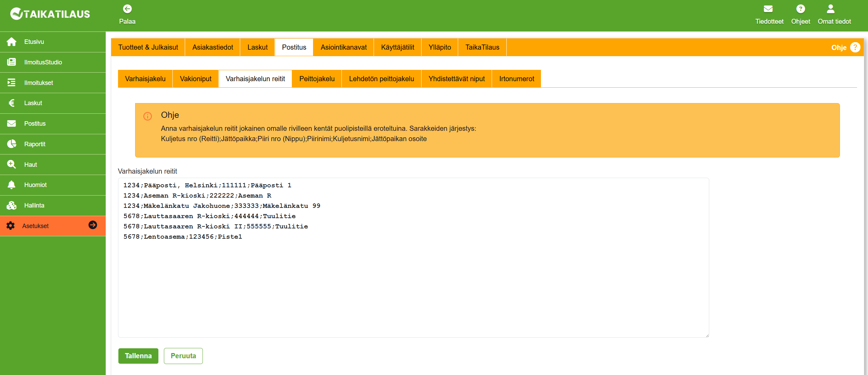
Task: Click the Palaa back arrow icon
Action: tap(127, 9)
